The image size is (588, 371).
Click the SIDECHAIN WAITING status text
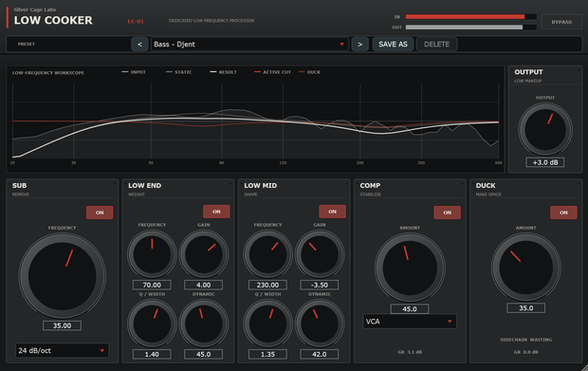pos(525,340)
